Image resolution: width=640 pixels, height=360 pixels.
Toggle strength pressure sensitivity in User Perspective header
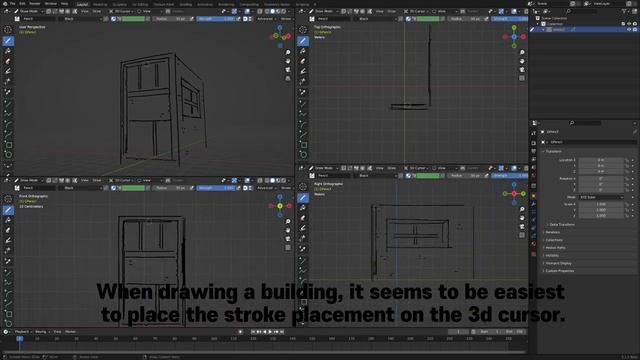[x=239, y=19]
